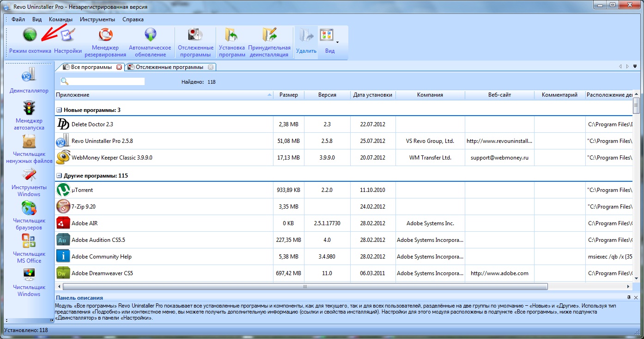
Task: Open Чистильщик Windows sidebar tool
Action: pos(29,282)
